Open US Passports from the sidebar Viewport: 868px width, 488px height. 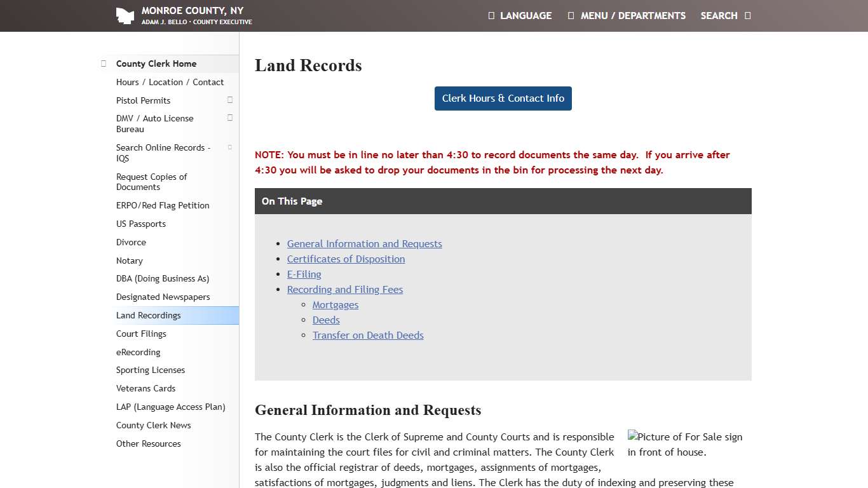click(140, 224)
